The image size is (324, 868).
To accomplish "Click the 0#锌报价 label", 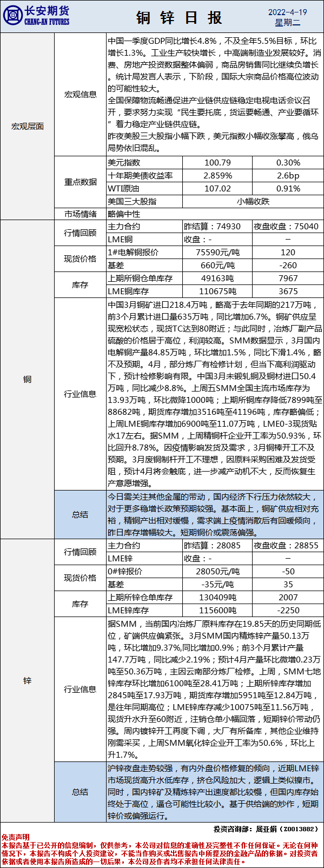I will (x=125, y=571).
